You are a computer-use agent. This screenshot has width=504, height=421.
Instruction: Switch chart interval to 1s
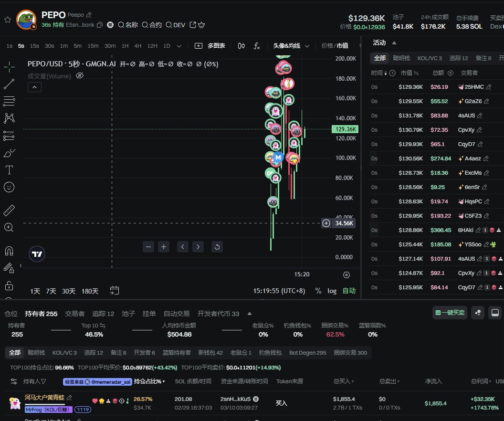coord(10,46)
